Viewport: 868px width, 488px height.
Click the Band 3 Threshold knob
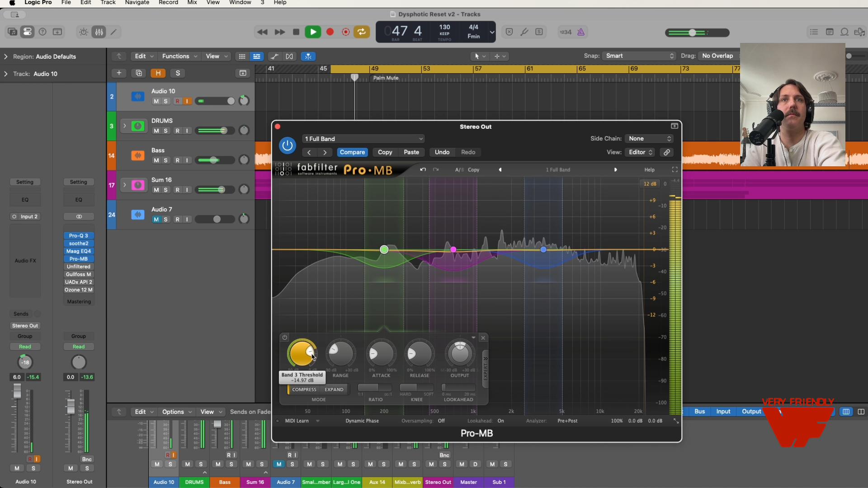[x=302, y=353]
